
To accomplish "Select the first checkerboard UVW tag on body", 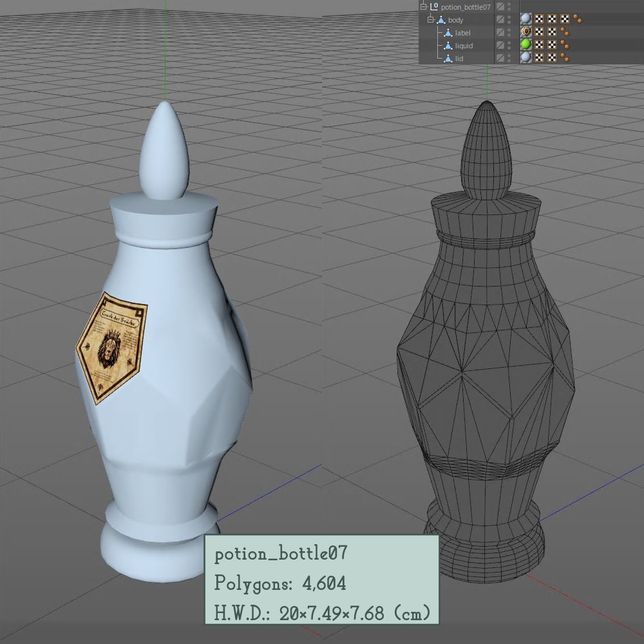I will click(x=539, y=19).
